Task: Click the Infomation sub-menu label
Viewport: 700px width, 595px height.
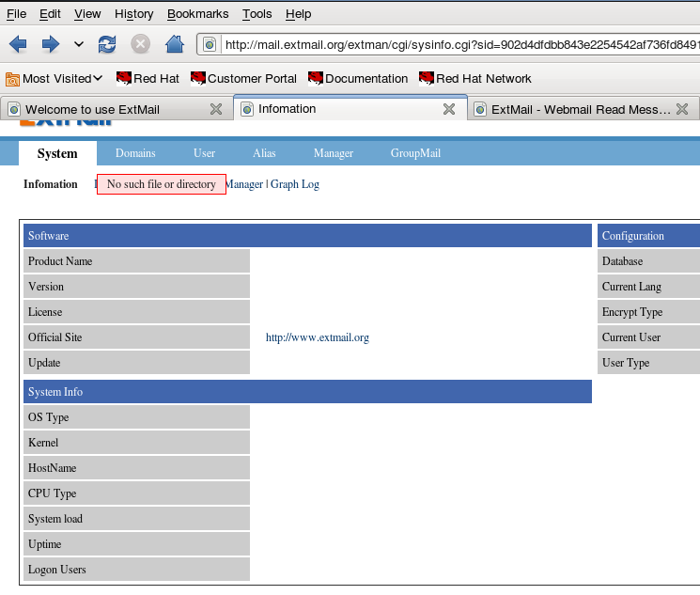Action: pos(51,184)
